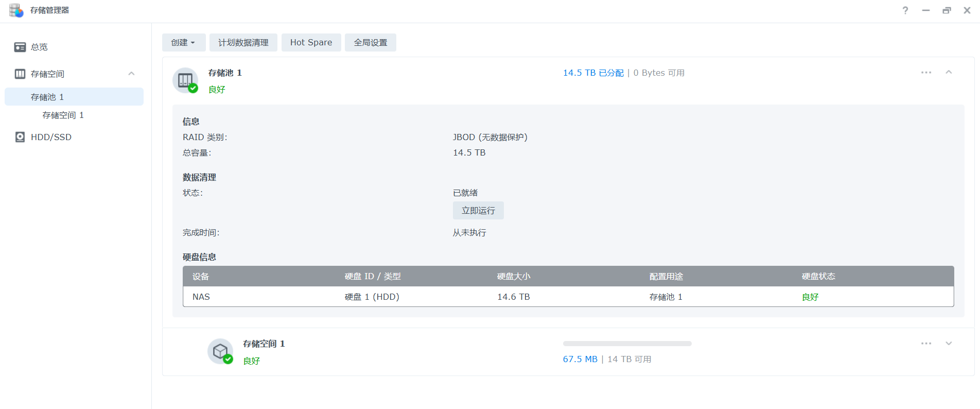This screenshot has width=980, height=409.
Task: Click the 计划数据清理 button
Action: 243,42
